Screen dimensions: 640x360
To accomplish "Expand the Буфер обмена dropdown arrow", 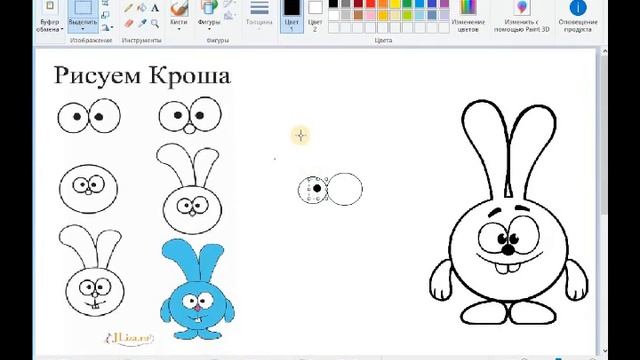I will coord(62,30).
